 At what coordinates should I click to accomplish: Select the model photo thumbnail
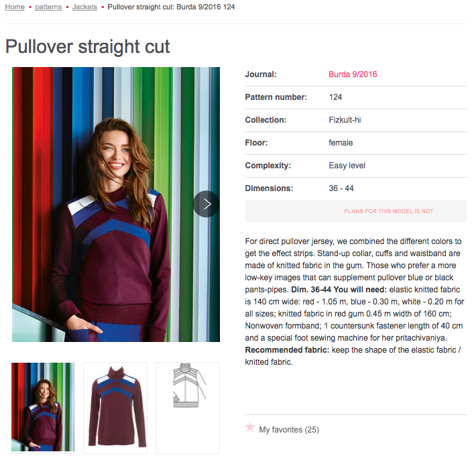44,407
